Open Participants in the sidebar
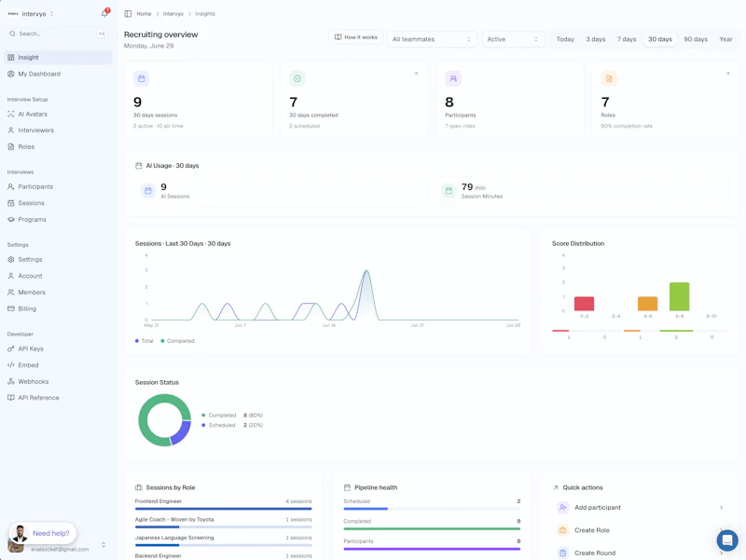The width and height of the screenshot is (746, 560). pos(35,187)
